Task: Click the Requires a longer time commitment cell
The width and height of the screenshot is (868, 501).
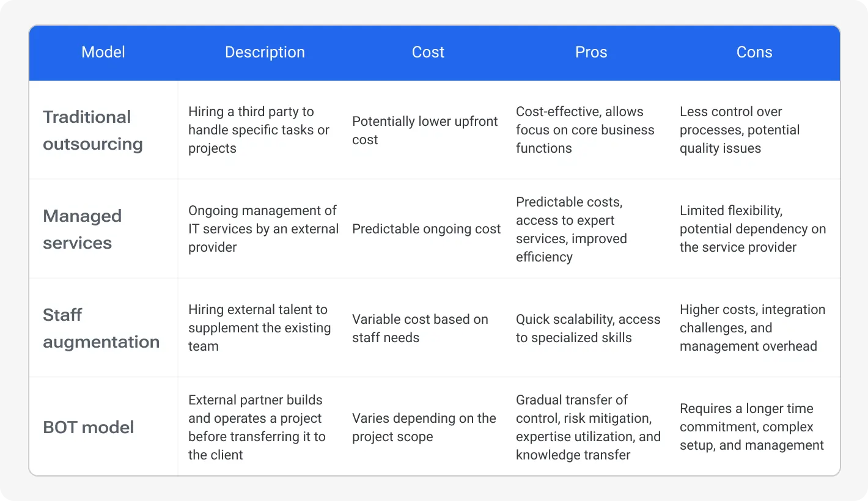Action: [752, 427]
